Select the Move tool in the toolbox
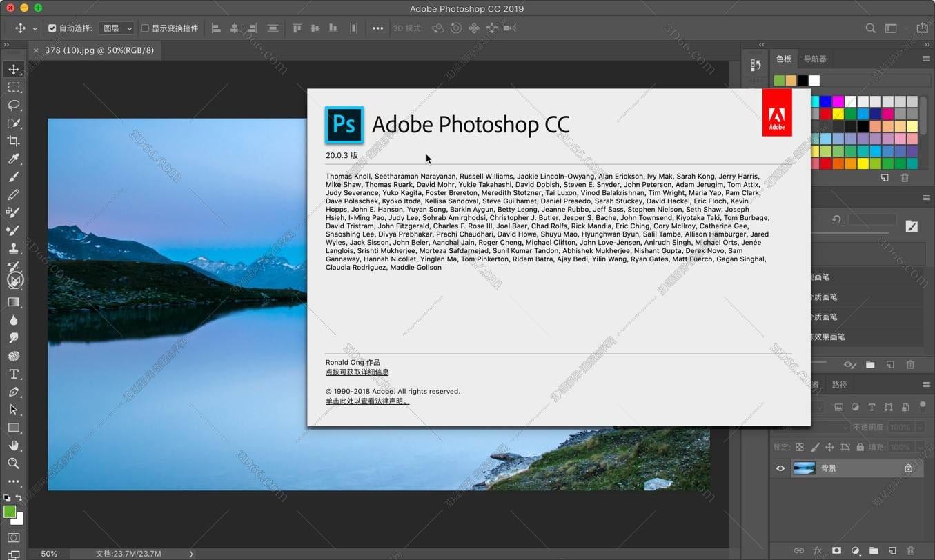 14,69
